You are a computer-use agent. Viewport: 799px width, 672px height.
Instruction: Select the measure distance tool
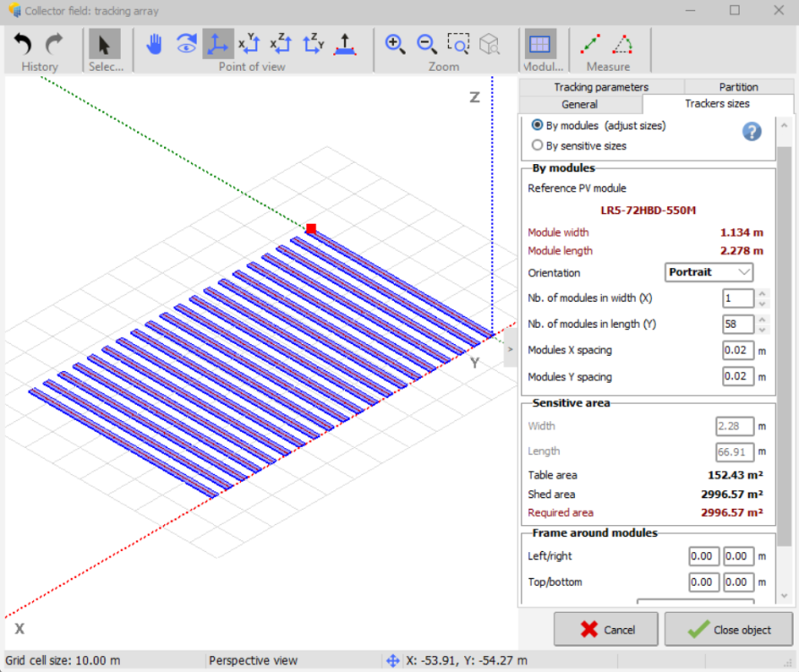pyautogui.click(x=591, y=44)
